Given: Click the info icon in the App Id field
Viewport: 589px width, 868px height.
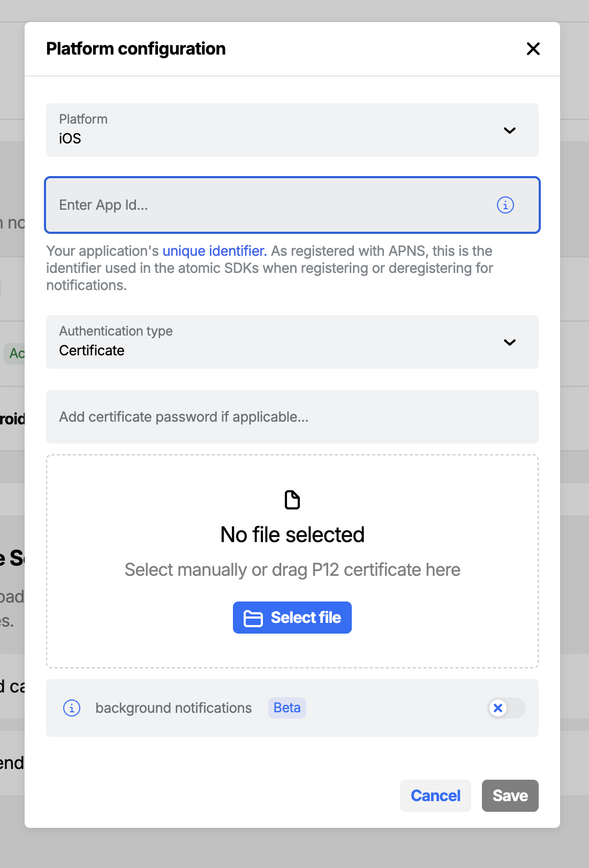Looking at the screenshot, I should 504,205.
